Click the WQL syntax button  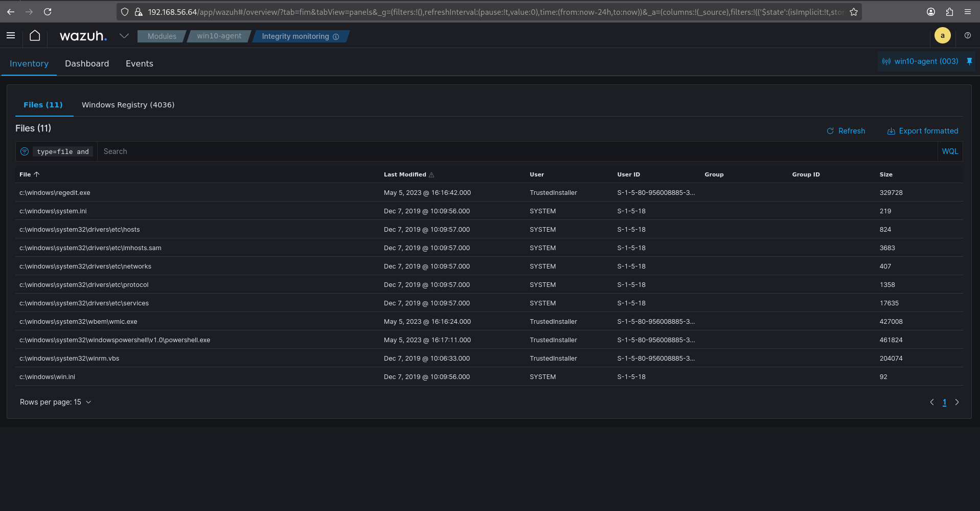click(x=950, y=151)
